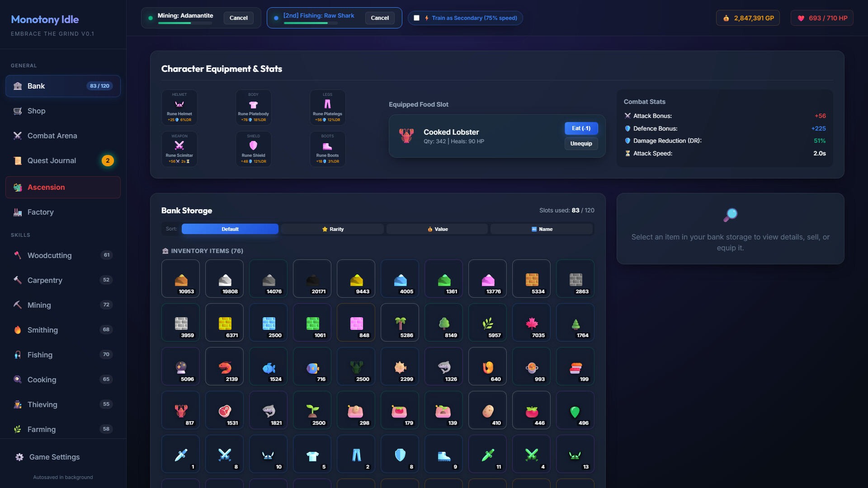Click the Monotony Idle logo title

45,19
